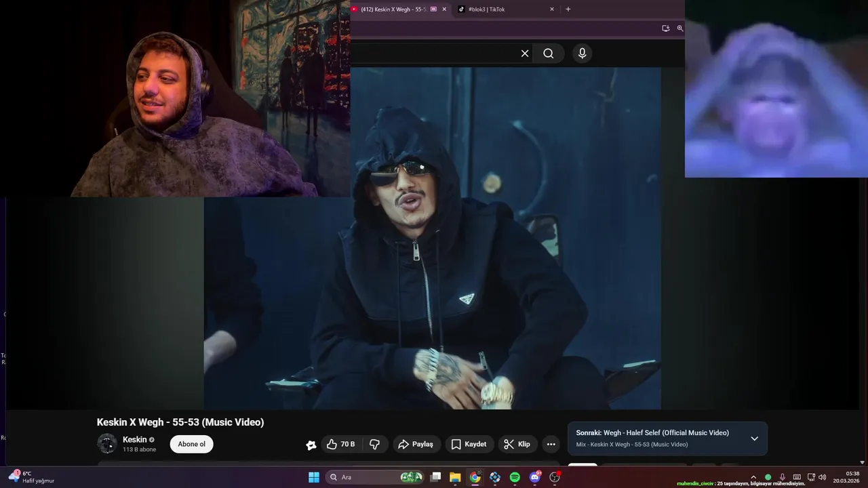Click the zoom magnifier in address bar
868x488 pixels.
click(x=679, y=28)
